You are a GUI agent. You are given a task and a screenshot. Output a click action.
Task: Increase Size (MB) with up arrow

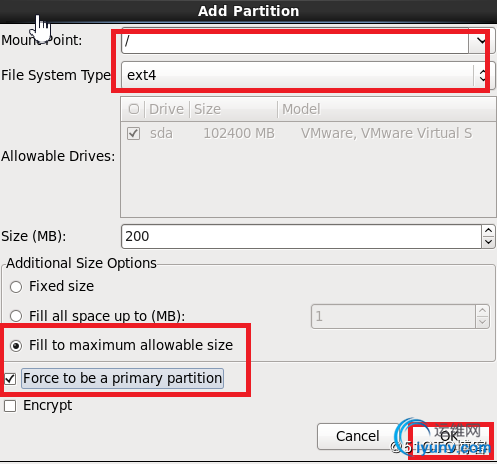coord(488,231)
